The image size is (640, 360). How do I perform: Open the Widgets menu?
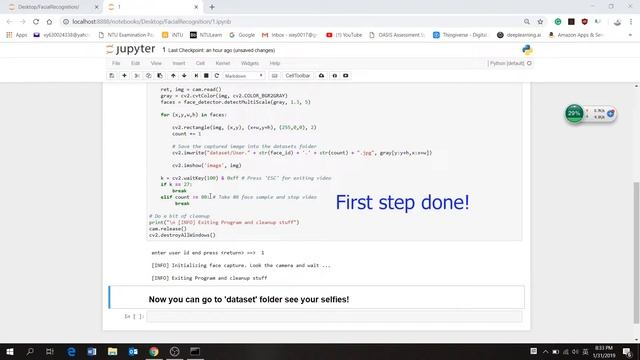point(250,63)
